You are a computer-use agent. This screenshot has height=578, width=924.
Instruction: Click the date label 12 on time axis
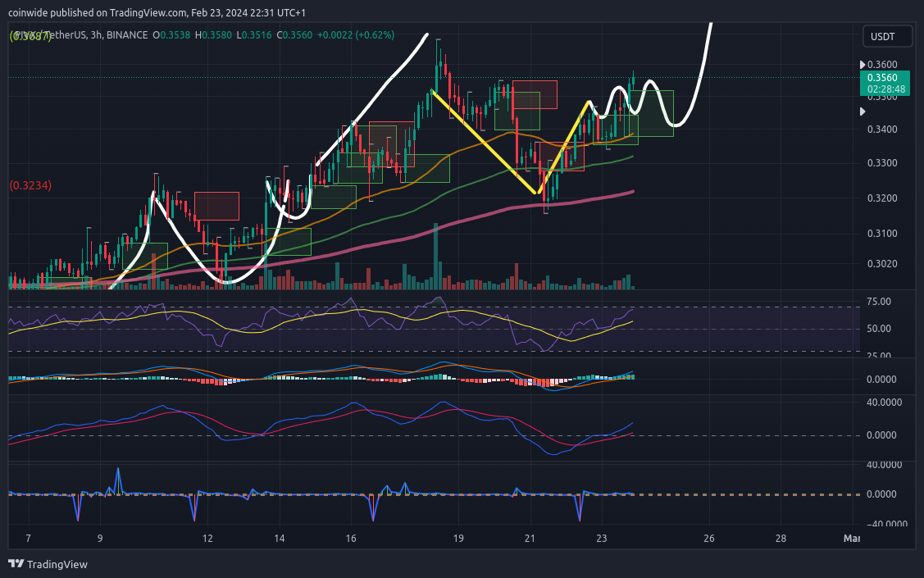[x=207, y=538]
